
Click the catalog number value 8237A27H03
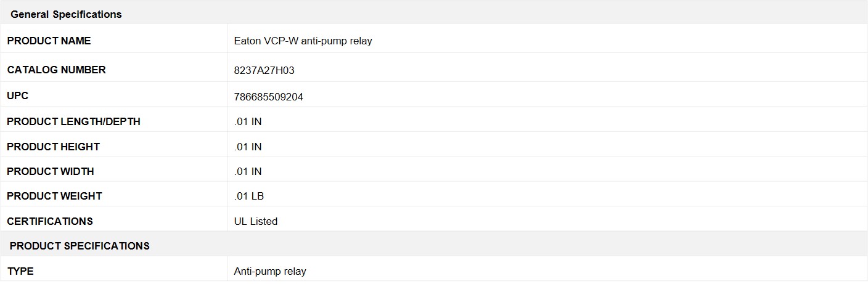(264, 70)
